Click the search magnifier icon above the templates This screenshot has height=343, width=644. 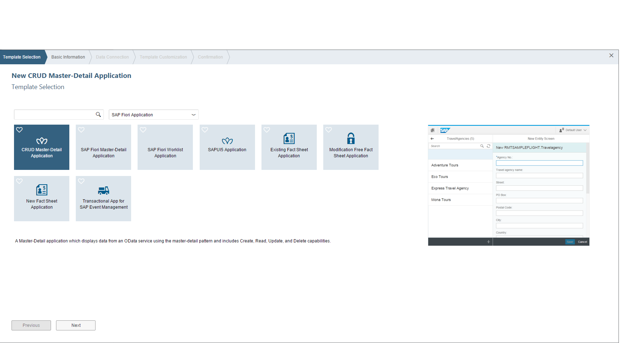point(98,114)
